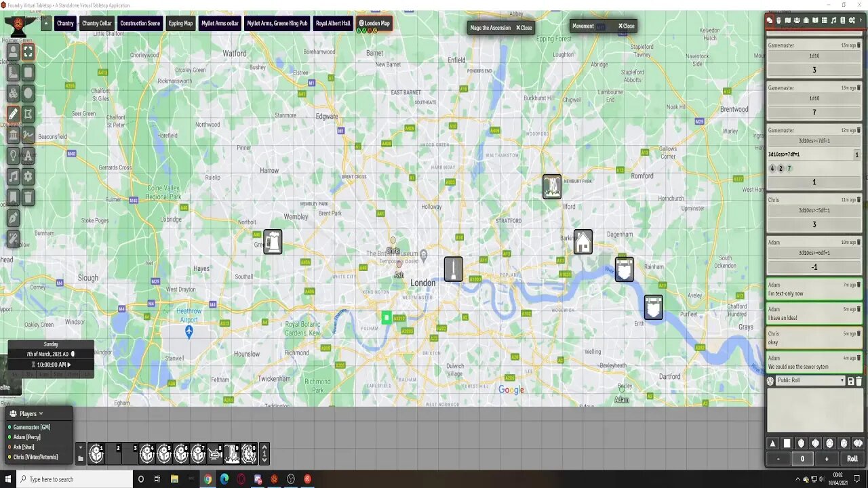Screen dimensions: 868x488
Task: Open the Items Directory sidebar tab
Action: (x=806, y=20)
